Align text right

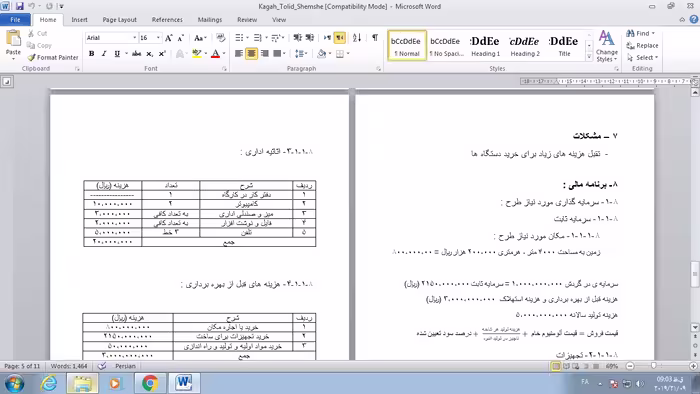[x=265, y=54]
